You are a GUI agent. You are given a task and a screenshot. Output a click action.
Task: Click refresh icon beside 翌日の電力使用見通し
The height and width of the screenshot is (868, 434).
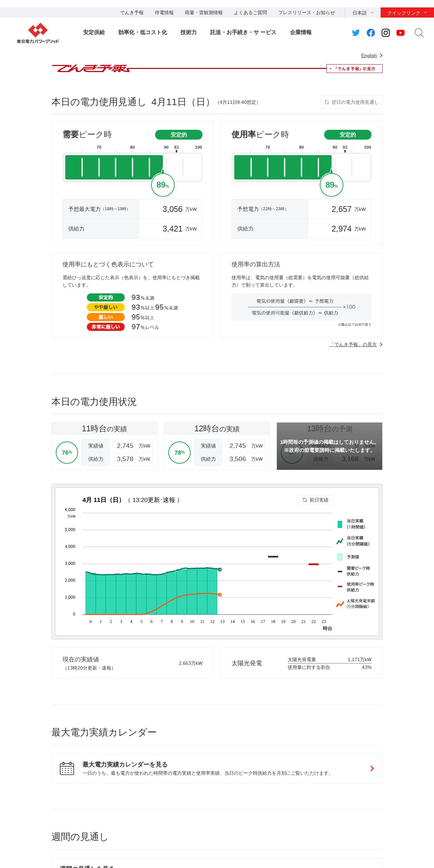pos(327,102)
